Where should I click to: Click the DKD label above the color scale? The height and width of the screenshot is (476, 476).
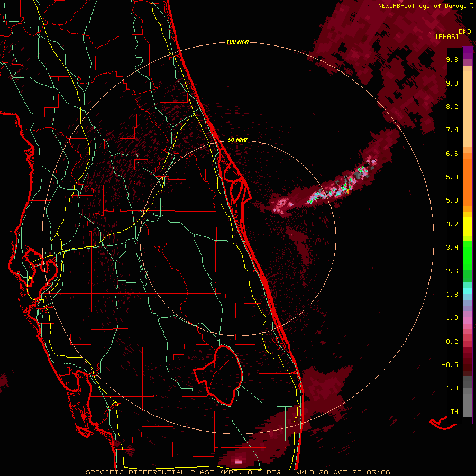465,32
